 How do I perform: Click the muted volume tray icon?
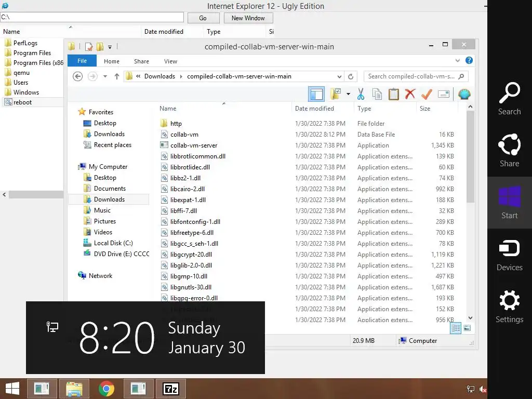coord(483,389)
